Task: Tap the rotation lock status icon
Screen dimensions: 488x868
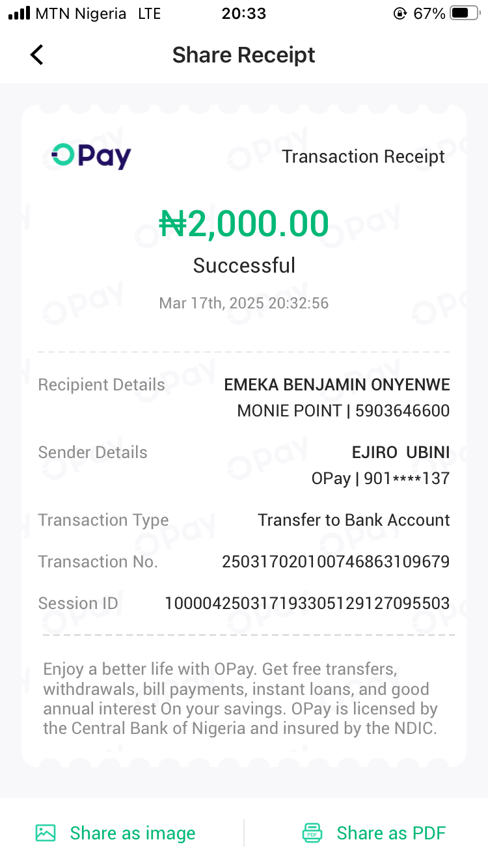Action: 400,14
